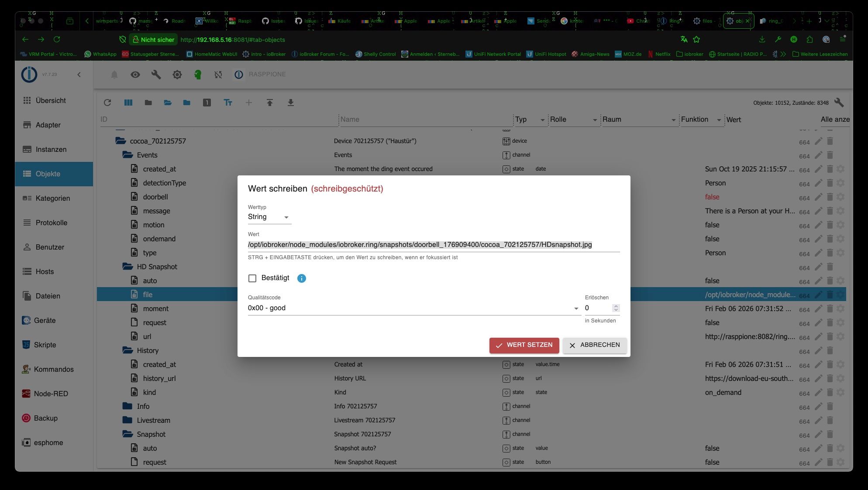Screen dimensions: 868x490
Task: Click the info icon next to Bestätigt
Action: point(301,278)
